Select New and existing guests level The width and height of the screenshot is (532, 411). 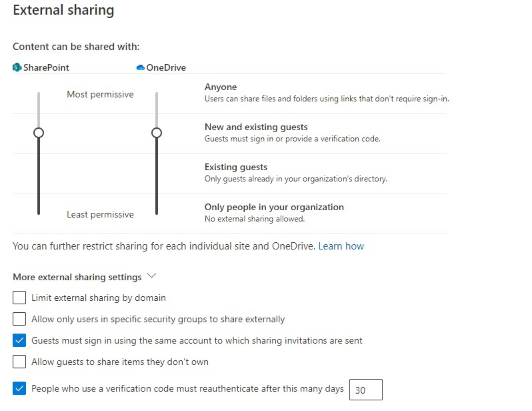tap(256, 127)
